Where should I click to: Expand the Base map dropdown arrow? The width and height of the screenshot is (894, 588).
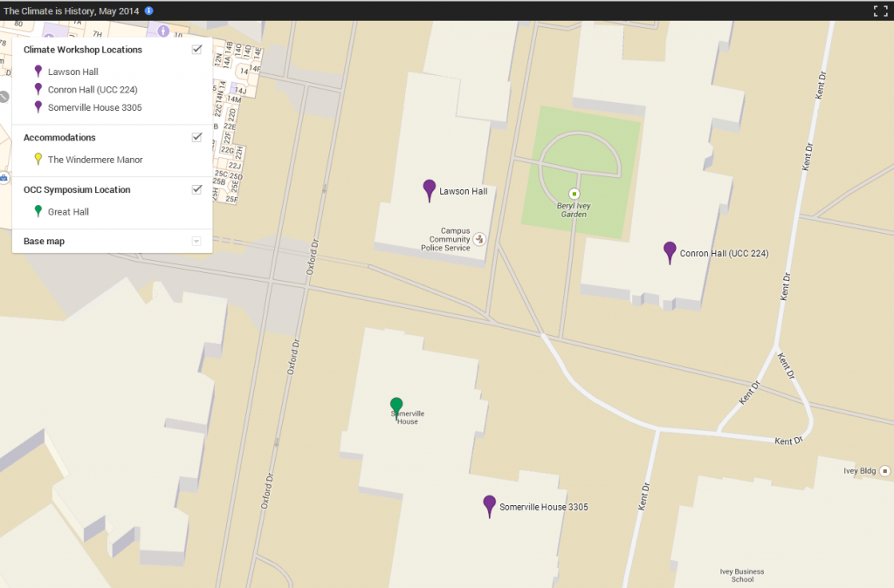pos(196,241)
